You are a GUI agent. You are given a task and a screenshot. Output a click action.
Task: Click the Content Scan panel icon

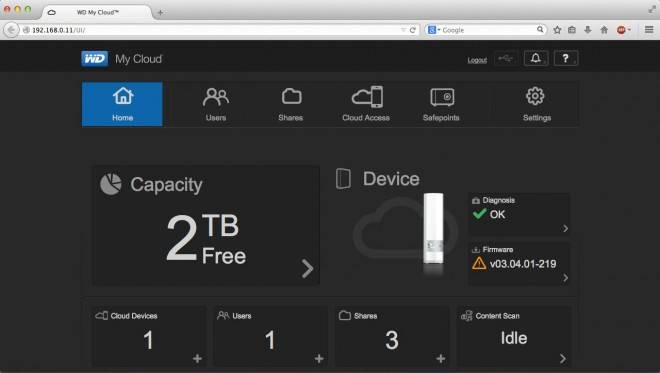[x=467, y=315]
